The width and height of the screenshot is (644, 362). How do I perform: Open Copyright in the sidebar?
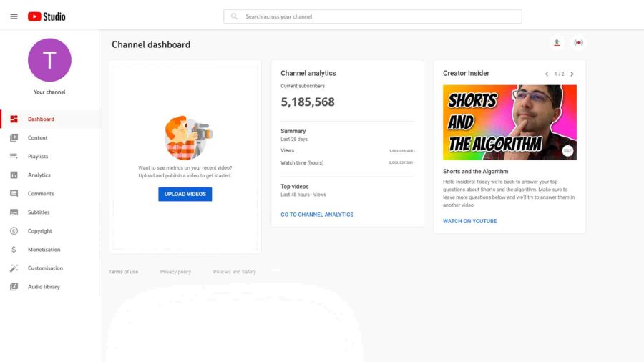pos(40,231)
